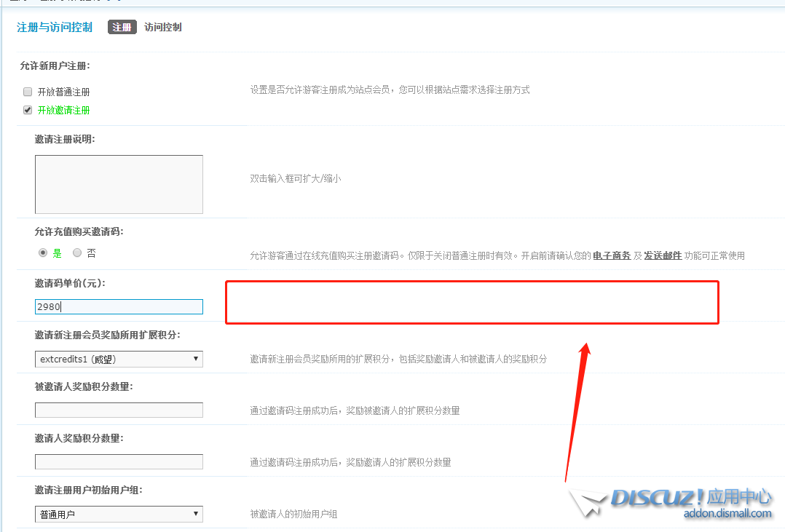Screen dimensions: 785x532
Task: Focus the 邀请人奖励积分数量 input box
Action: (119, 462)
